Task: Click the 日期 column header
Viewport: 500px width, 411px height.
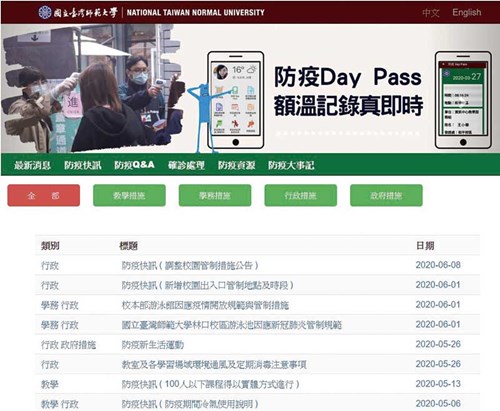Action: click(x=425, y=246)
